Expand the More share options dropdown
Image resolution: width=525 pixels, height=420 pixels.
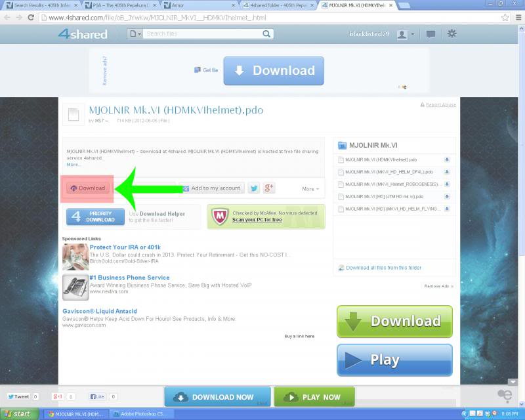(310, 189)
